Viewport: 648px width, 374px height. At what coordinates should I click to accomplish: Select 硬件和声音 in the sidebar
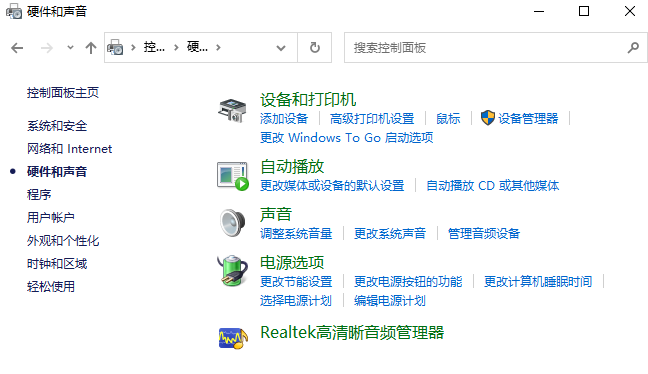[57, 172]
